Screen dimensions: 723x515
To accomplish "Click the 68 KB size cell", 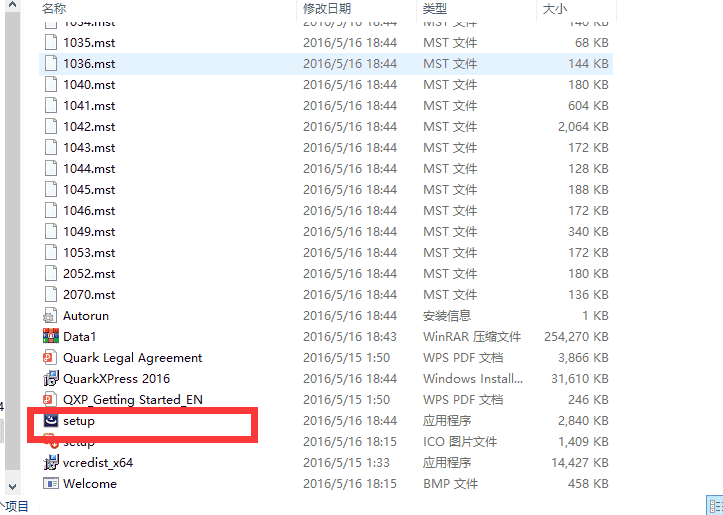I will click(x=592, y=42).
